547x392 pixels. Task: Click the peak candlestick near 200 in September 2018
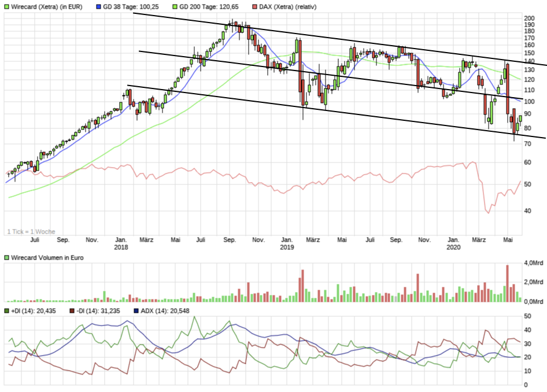coord(232,24)
